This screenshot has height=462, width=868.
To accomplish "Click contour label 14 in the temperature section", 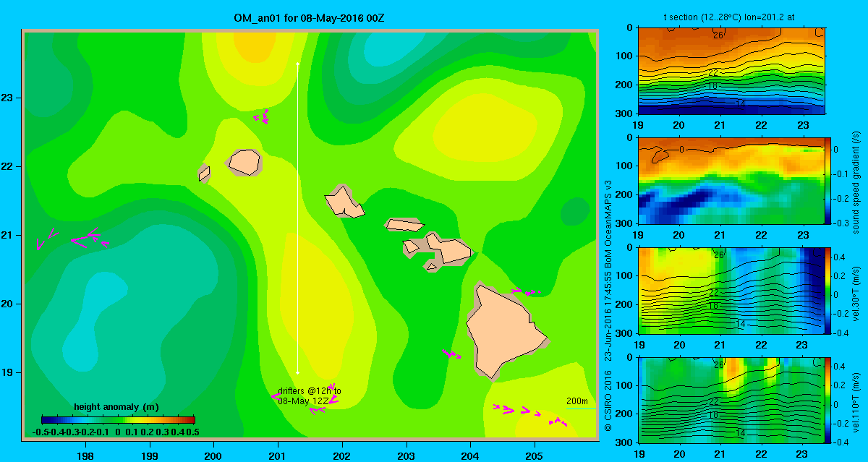I will (x=740, y=104).
